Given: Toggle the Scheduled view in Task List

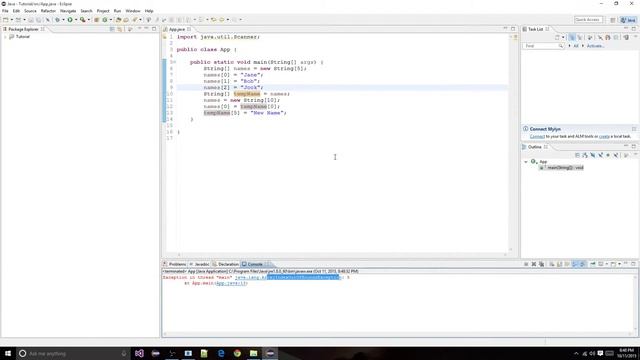Looking at the screenshot, I should [x=580, y=38].
